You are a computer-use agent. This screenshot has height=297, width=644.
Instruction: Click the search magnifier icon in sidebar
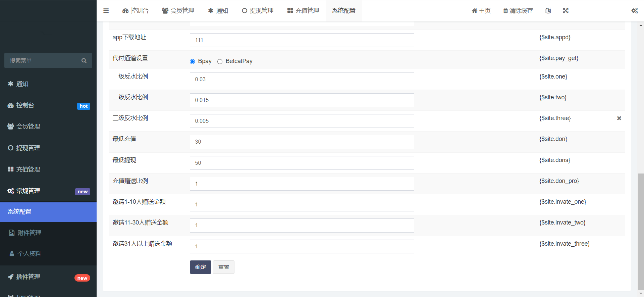click(84, 61)
